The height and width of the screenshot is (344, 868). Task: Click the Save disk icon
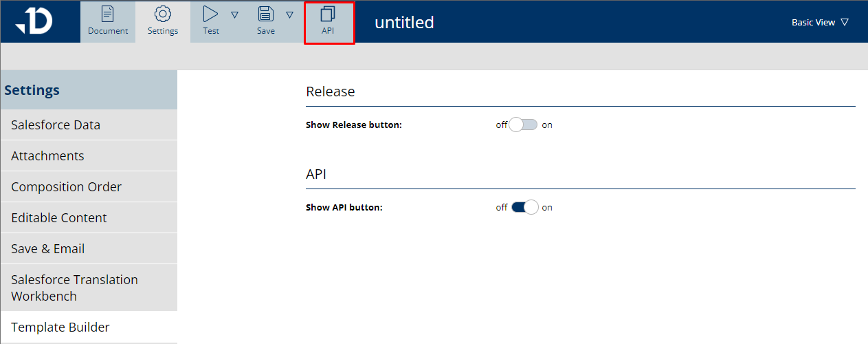tap(266, 14)
